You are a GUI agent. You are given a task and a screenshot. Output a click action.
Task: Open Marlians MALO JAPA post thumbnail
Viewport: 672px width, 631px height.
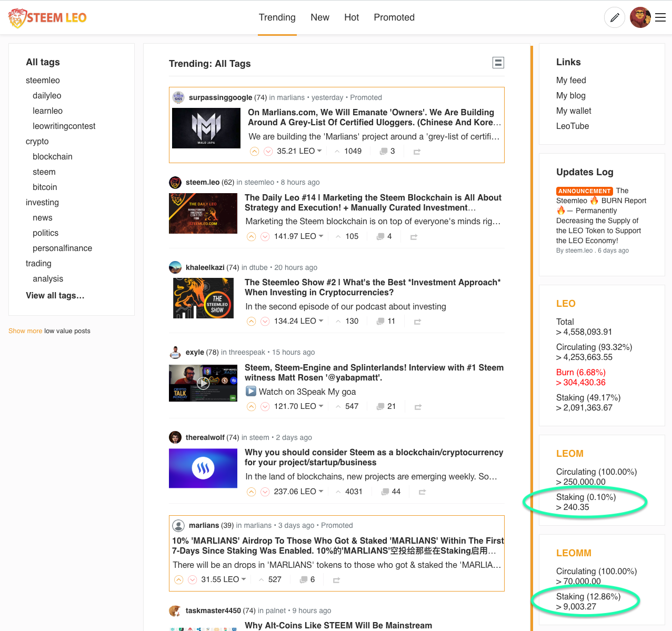(x=206, y=128)
